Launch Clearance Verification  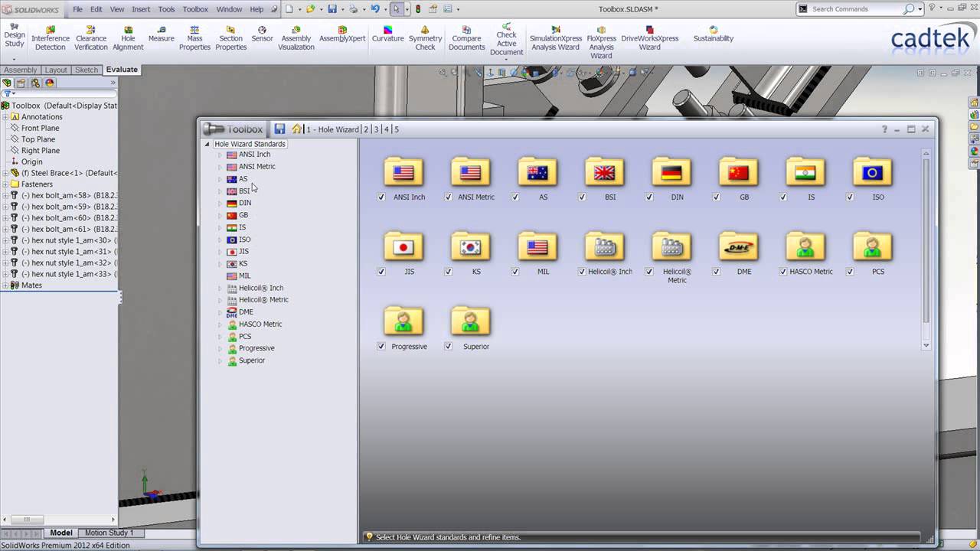pyautogui.click(x=91, y=38)
